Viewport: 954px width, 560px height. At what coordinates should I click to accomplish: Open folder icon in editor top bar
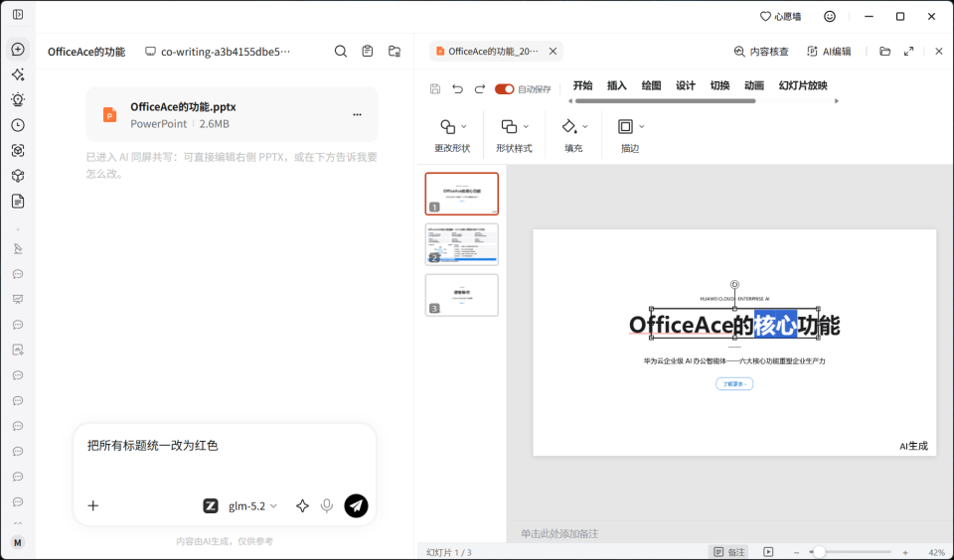click(885, 52)
